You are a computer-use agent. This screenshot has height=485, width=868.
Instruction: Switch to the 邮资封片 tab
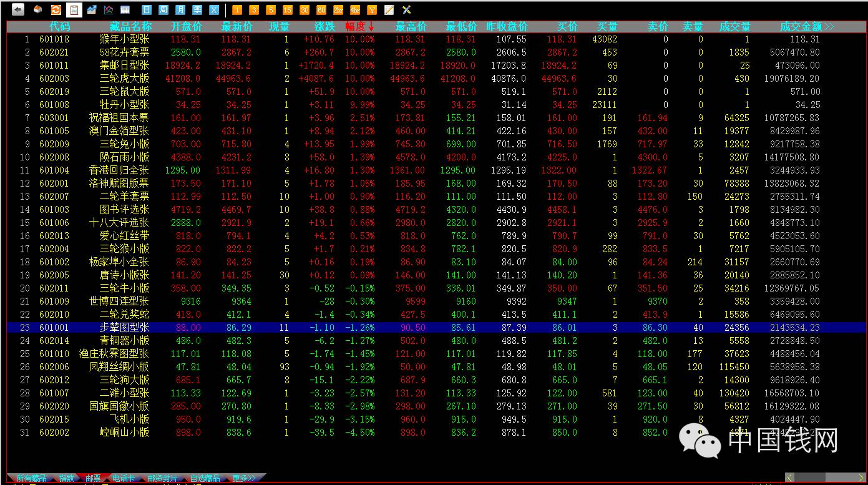(x=162, y=478)
